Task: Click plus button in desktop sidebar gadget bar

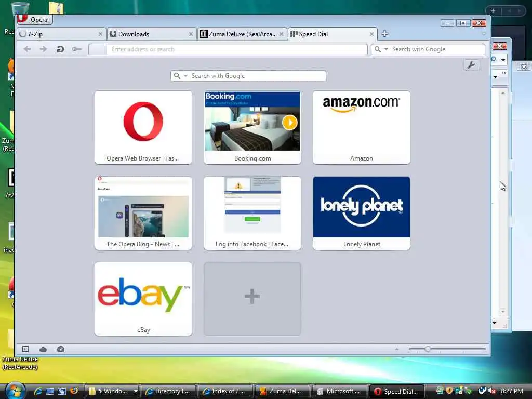Action: tap(493, 11)
